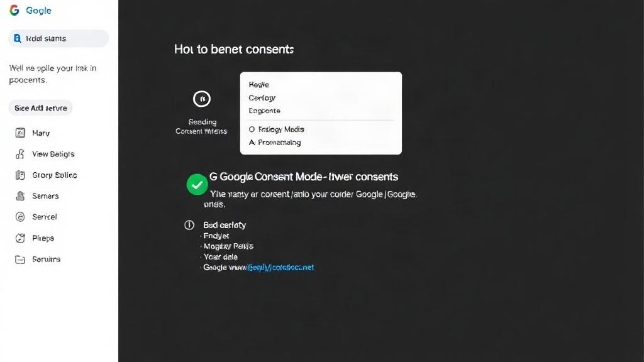
Task: Open 'Semers' sidebar item
Action: [x=45, y=196]
